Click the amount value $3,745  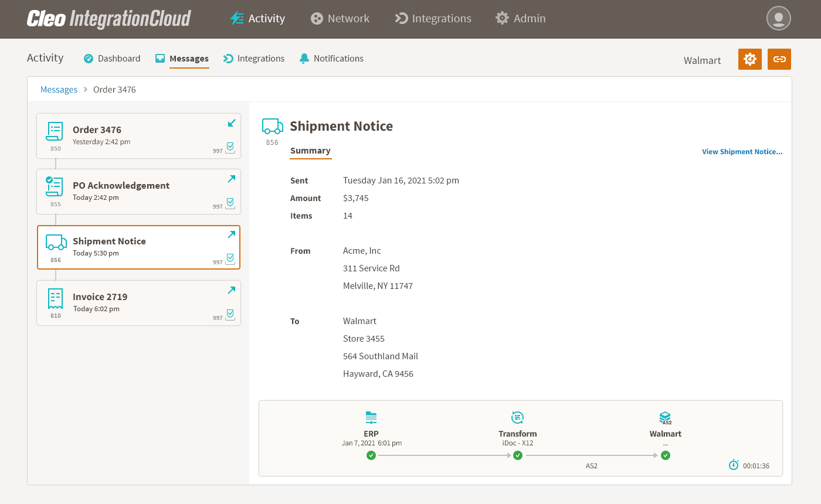pyautogui.click(x=356, y=198)
